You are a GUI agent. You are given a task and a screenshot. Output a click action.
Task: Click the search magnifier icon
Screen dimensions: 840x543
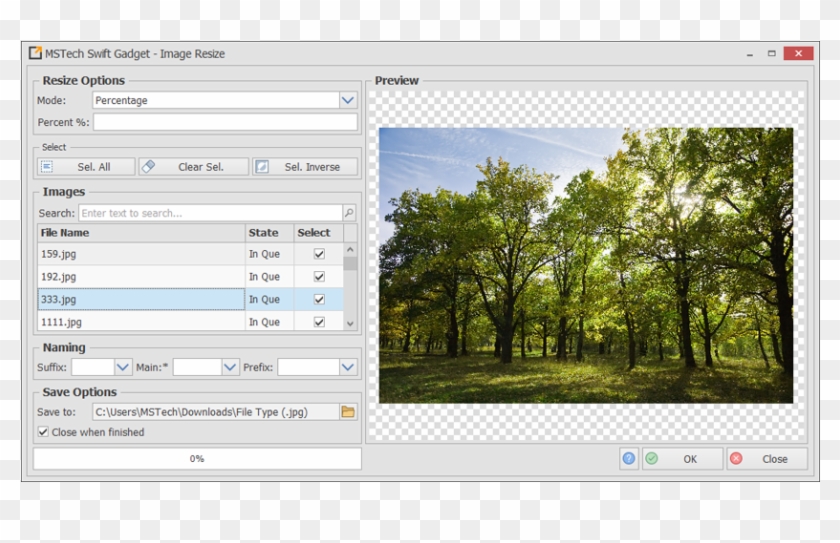pyautogui.click(x=349, y=213)
